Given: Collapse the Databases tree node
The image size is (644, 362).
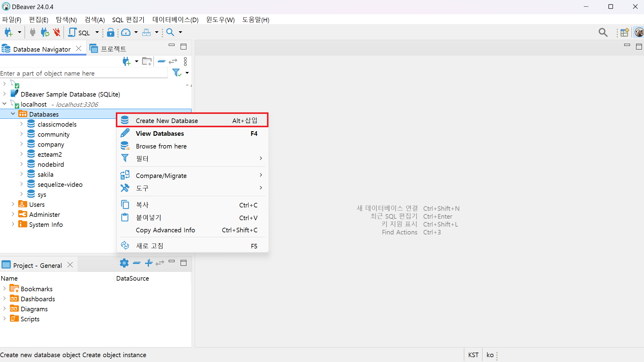Looking at the screenshot, I should pos(13,114).
